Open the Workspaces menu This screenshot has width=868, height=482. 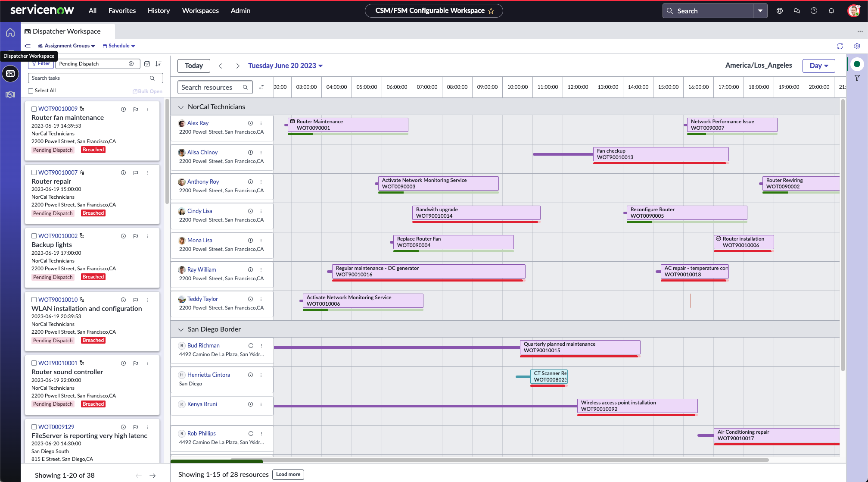(x=200, y=11)
